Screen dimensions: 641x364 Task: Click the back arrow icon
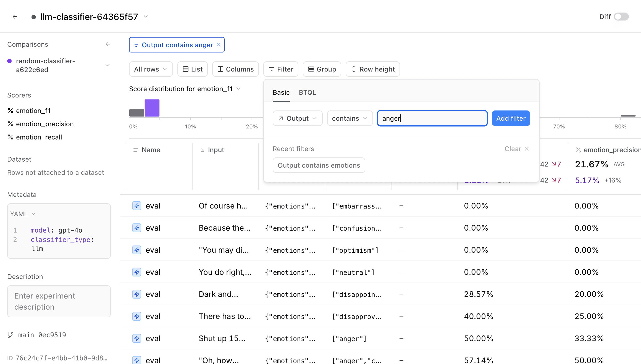point(15,17)
